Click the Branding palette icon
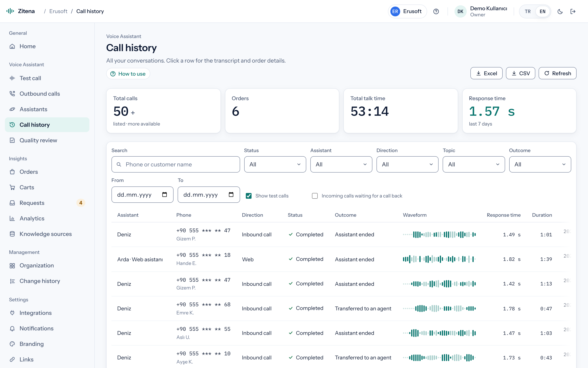The image size is (588, 368). [12, 344]
